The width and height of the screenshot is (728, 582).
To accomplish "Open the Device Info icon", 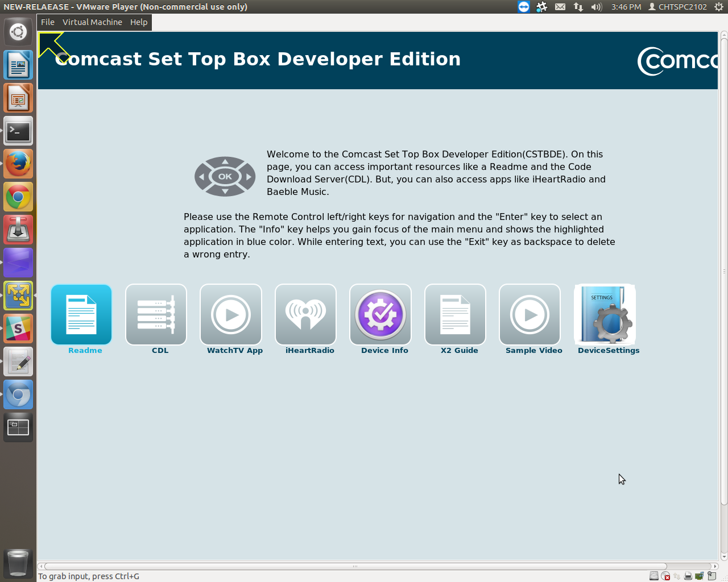I will 380,314.
